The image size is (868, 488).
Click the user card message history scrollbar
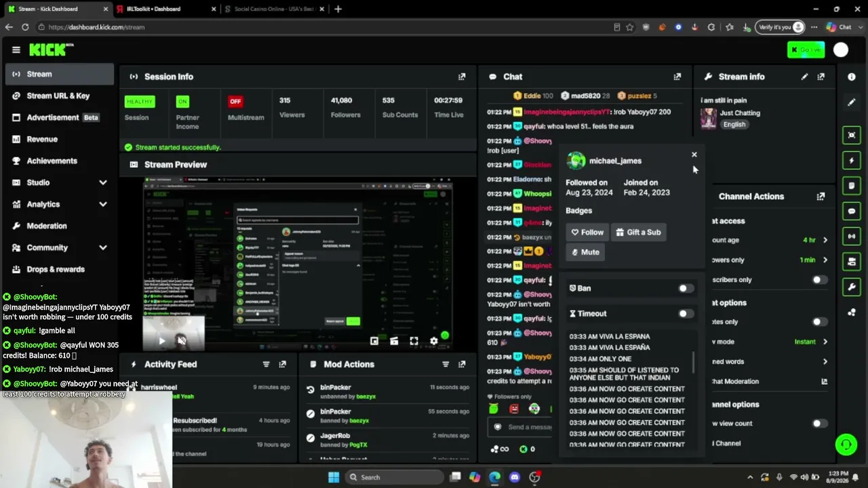pos(694,363)
